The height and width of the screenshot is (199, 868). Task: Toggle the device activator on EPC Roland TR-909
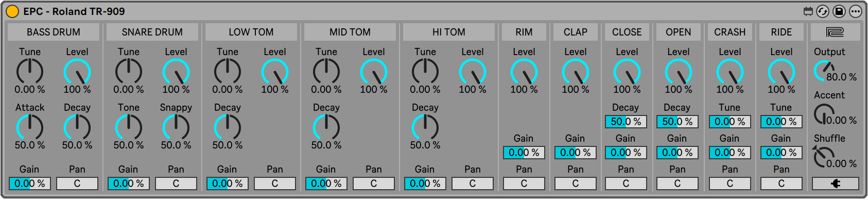[x=12, y=11]
